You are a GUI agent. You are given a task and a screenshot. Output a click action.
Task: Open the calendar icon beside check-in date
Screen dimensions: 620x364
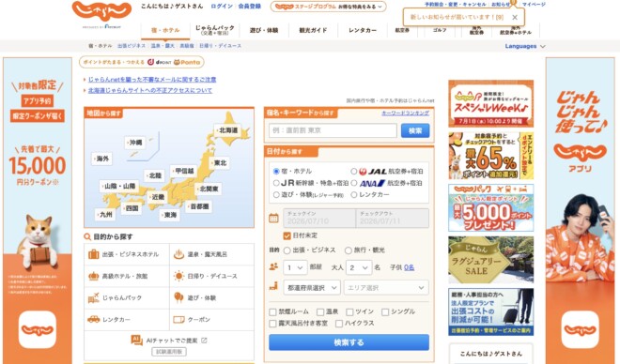coord(273,218)
